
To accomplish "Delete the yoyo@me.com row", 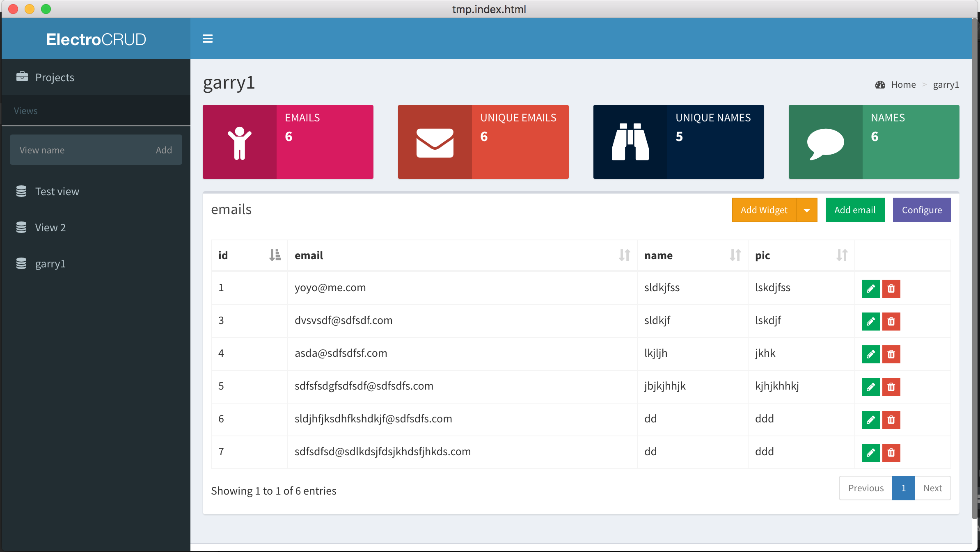I will pos(891,289).
